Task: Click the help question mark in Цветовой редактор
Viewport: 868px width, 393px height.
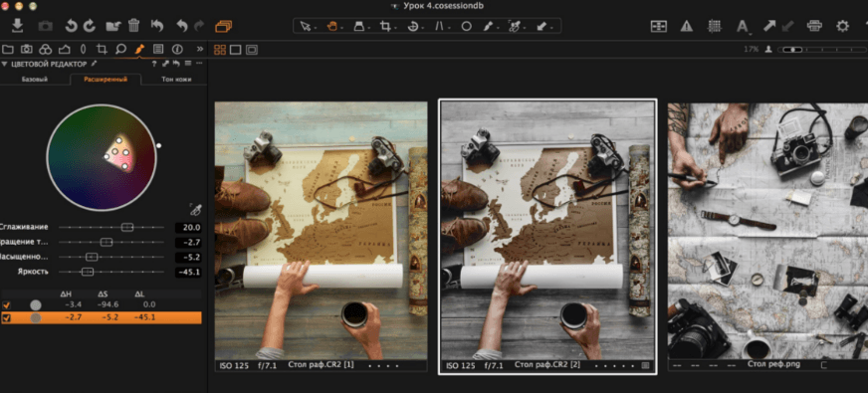Action: tap(154, 64)
